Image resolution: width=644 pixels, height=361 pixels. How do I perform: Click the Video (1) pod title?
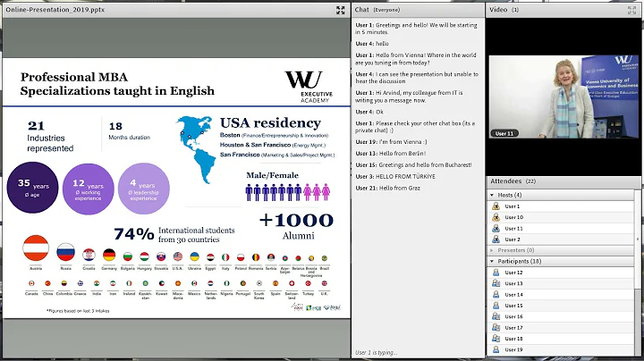[504, 10]
